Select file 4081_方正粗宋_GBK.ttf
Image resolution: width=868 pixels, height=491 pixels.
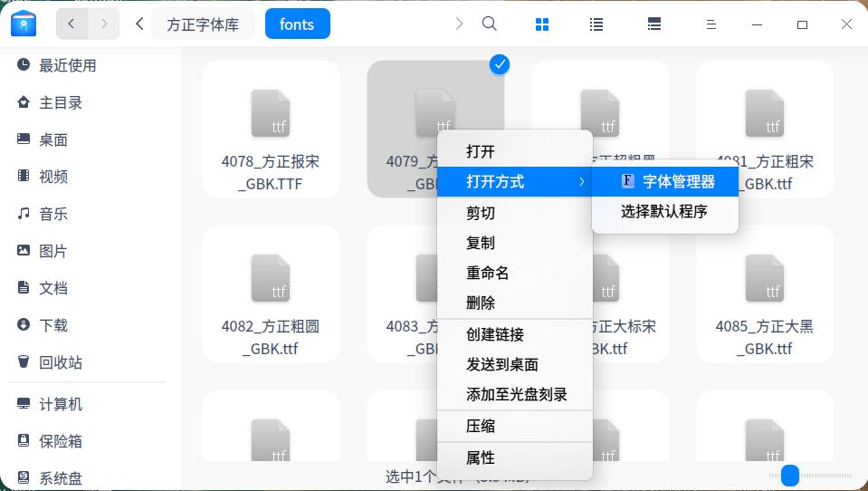pos(765,130)
